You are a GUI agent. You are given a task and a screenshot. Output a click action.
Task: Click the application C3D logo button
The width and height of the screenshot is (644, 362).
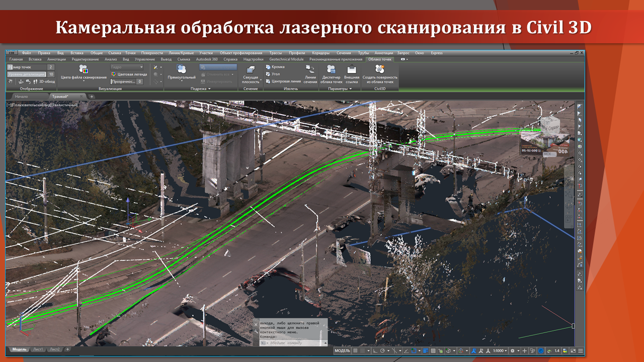[11, 53]
